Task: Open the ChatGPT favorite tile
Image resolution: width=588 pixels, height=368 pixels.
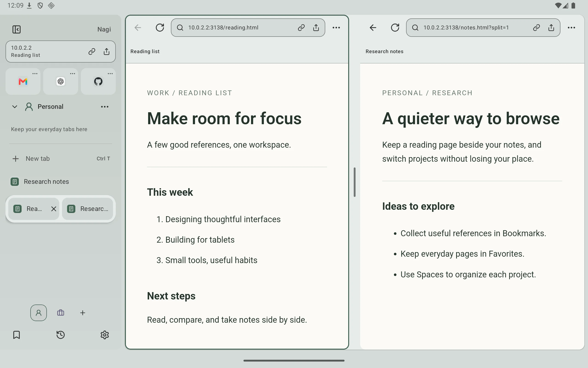Action: tap(60, 81)
